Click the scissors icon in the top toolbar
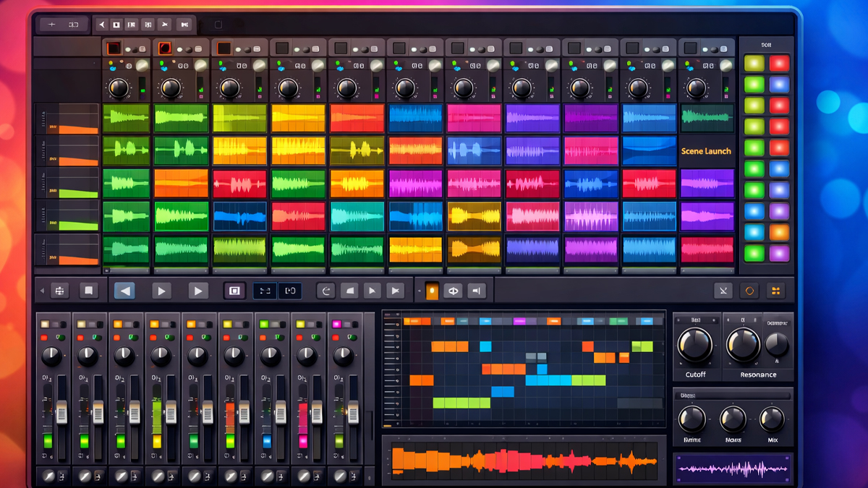The width and height of the screenshot is (868, 488). (165, 25)
